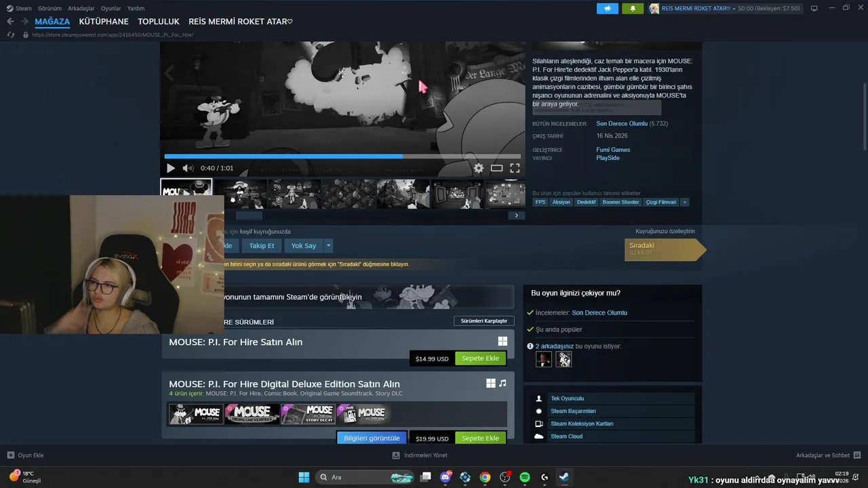868x488 pixels.
Task: Add $14.99 standard edition to cart
Action: point(480,359)
